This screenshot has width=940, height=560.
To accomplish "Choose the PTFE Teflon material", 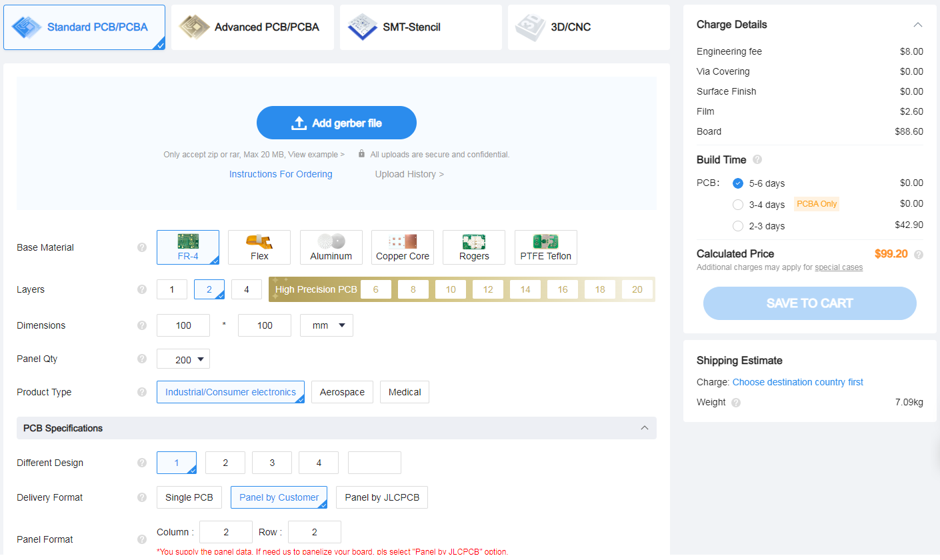I will (545, 247).
